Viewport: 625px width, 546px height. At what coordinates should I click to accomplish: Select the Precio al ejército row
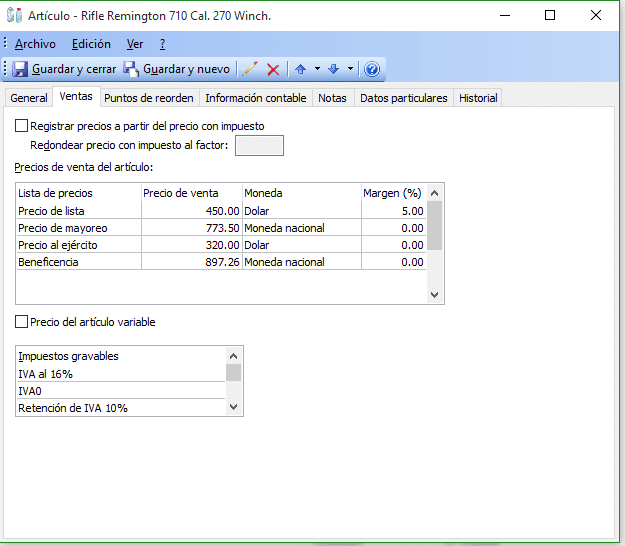pos(221,245)
